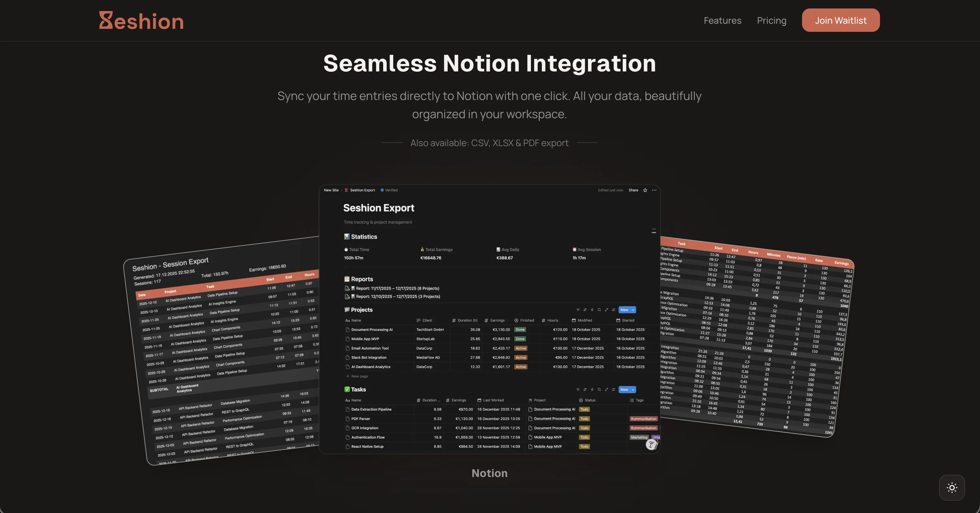Expand the dropdown arrow beside Projects New button
Screen dimensions: 980x513
[x=633, y=310]
